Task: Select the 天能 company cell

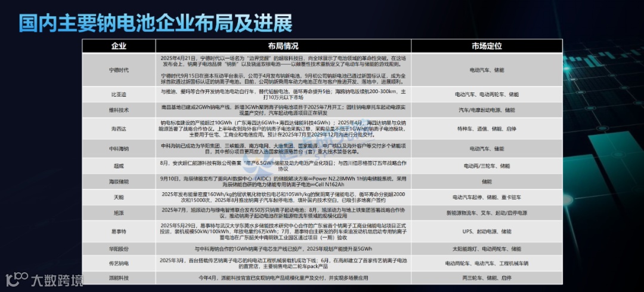Action: tap(119, 197)
